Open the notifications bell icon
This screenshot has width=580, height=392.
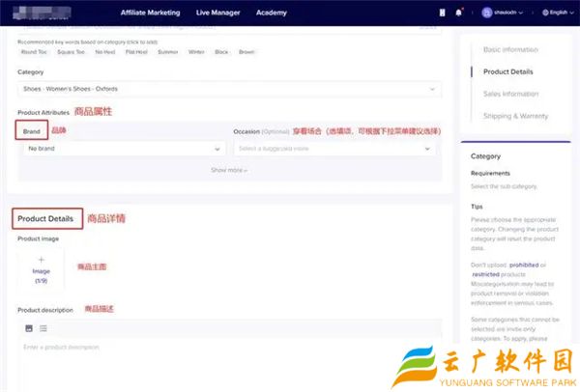point(458,13)
